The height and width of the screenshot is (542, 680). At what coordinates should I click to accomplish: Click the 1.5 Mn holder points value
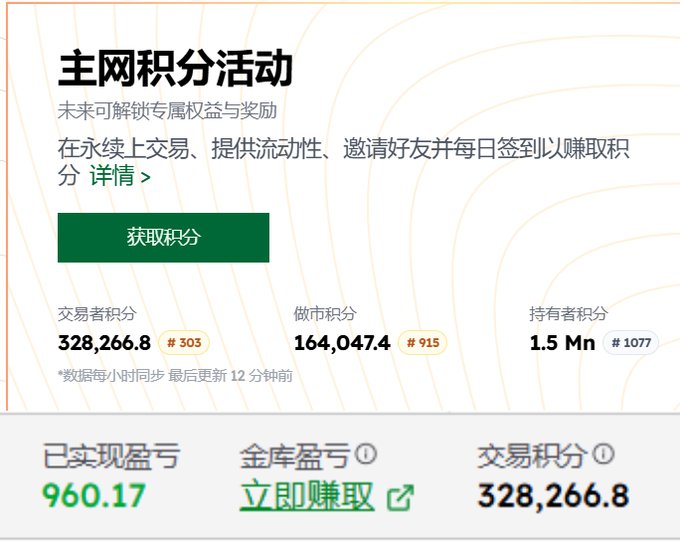[562, 343]
